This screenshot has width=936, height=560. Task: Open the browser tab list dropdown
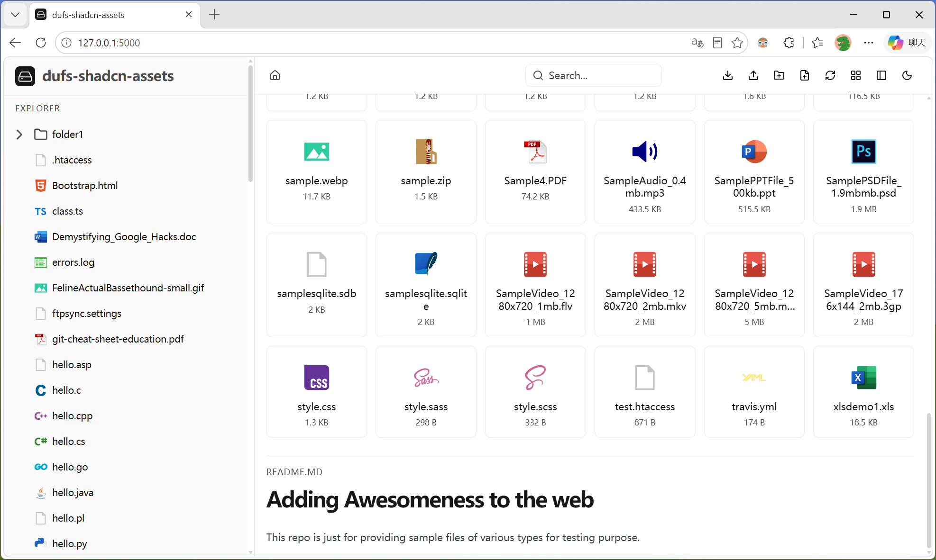(x=15, y=15)
